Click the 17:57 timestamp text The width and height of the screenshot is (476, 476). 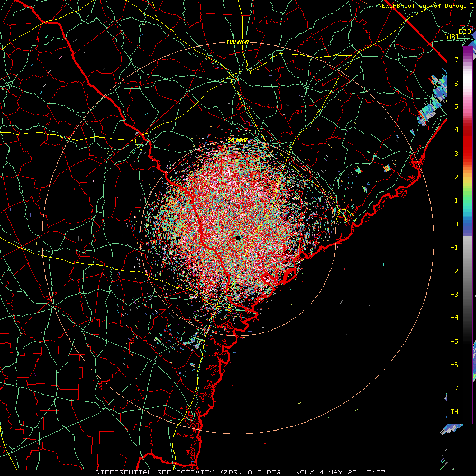coord(373,472)
